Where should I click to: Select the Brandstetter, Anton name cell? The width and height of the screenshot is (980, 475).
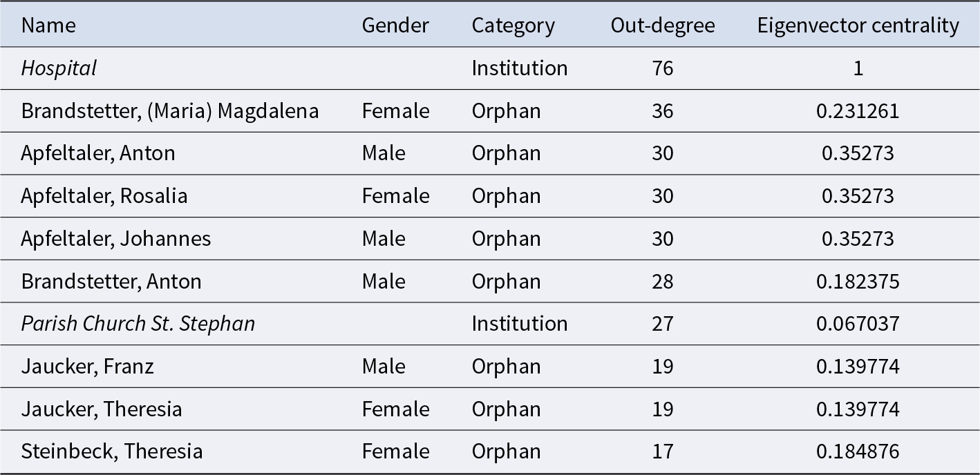pyautogui.click(x=111, y=281)
